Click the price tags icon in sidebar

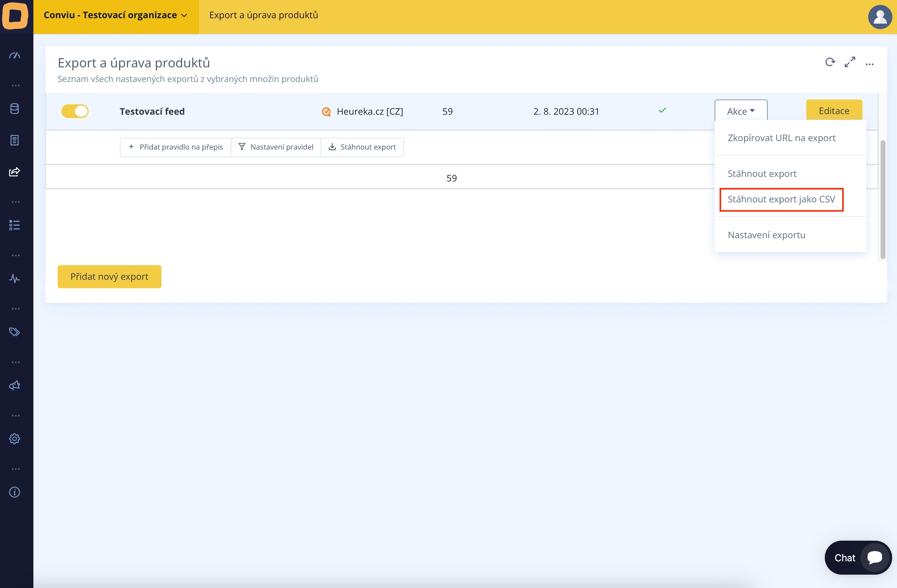15,332
